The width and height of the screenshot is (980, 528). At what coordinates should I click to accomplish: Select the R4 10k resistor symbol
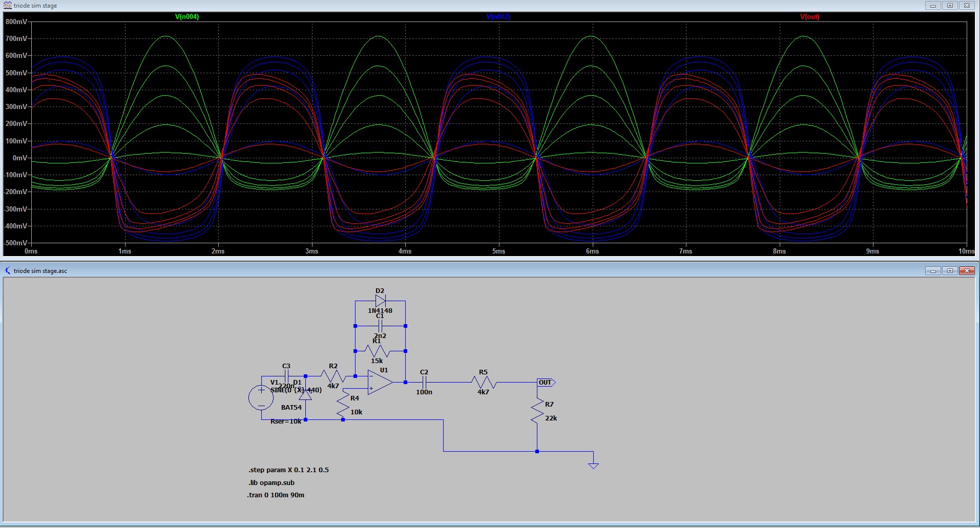[x=343, y=403]
